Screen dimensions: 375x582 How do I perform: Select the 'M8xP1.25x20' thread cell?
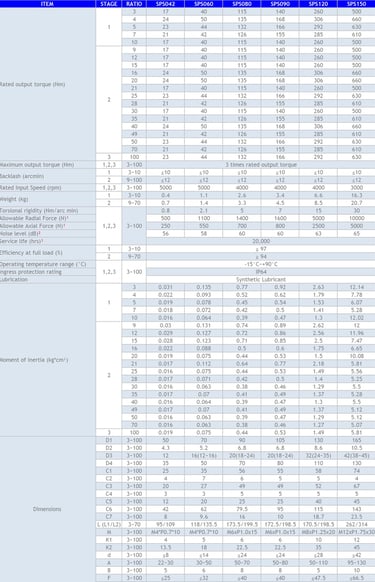tap(319, 532)
